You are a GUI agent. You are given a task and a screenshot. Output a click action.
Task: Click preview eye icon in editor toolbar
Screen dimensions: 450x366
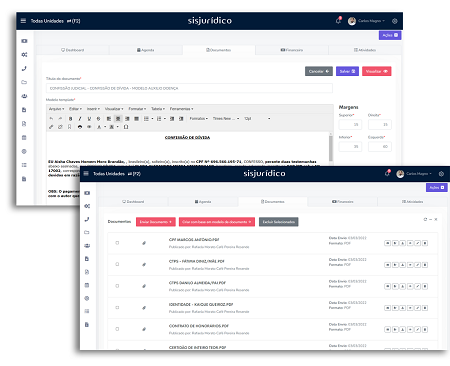89,127
